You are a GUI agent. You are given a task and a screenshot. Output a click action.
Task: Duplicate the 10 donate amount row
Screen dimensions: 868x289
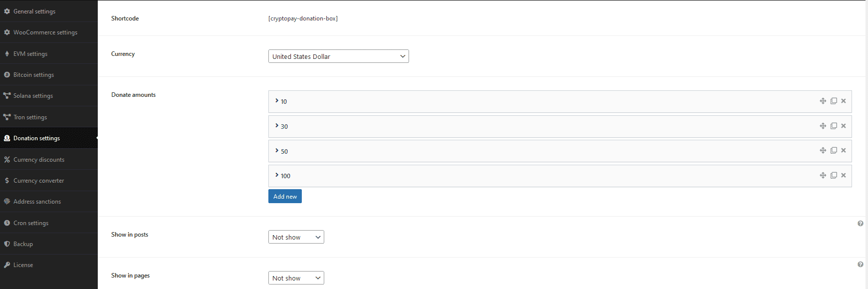pyautogui.click(x=834, y=101)
